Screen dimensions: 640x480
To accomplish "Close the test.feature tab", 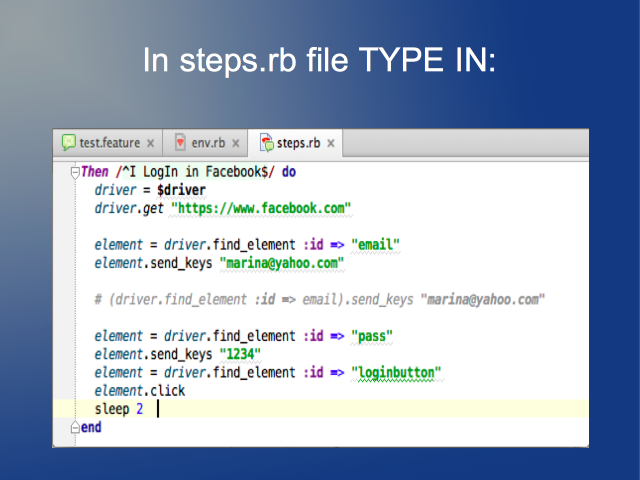I will coord(151,143).
